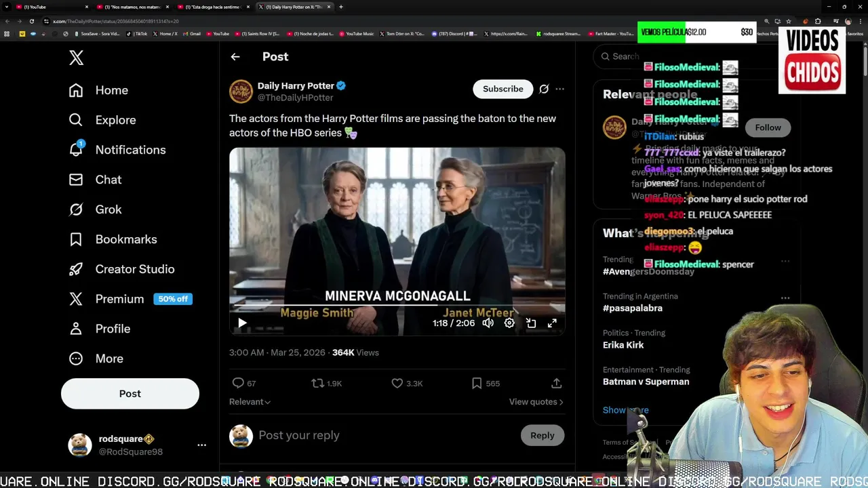Screen dimensions: 868x488
Task: Open Profile from the sidebar
Action: pos(99,329)
